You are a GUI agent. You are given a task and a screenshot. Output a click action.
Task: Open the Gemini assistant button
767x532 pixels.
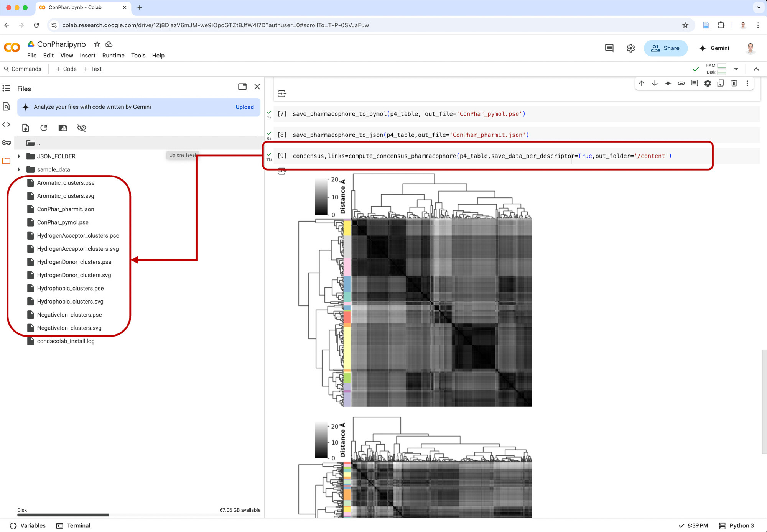click(714, 48)
